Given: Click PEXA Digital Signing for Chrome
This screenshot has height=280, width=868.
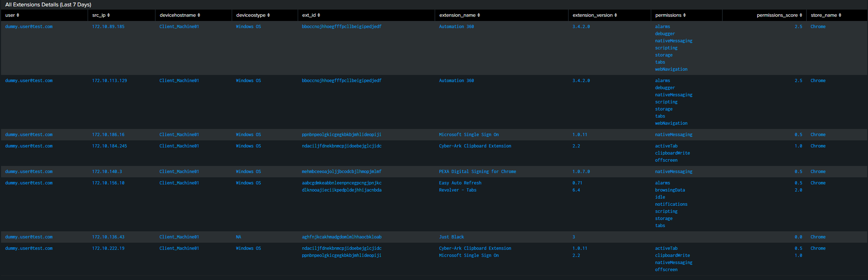Looking at the screenshot, I should click(x=478, y=172).
